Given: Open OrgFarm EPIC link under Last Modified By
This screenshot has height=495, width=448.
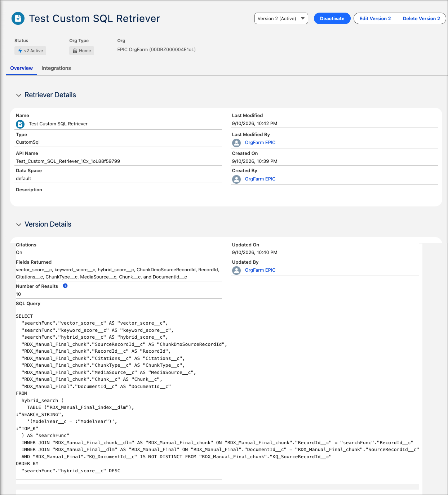Looking at the screenshot, I should 260,143.
